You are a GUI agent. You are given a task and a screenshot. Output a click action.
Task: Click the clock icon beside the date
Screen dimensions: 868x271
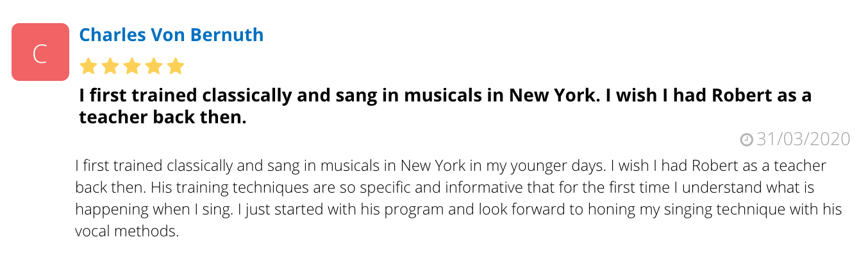[x=747, y=139]
